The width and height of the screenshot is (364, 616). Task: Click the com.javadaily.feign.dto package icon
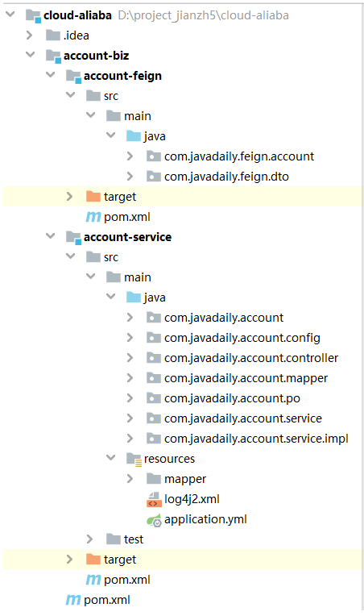click(153, 177)
